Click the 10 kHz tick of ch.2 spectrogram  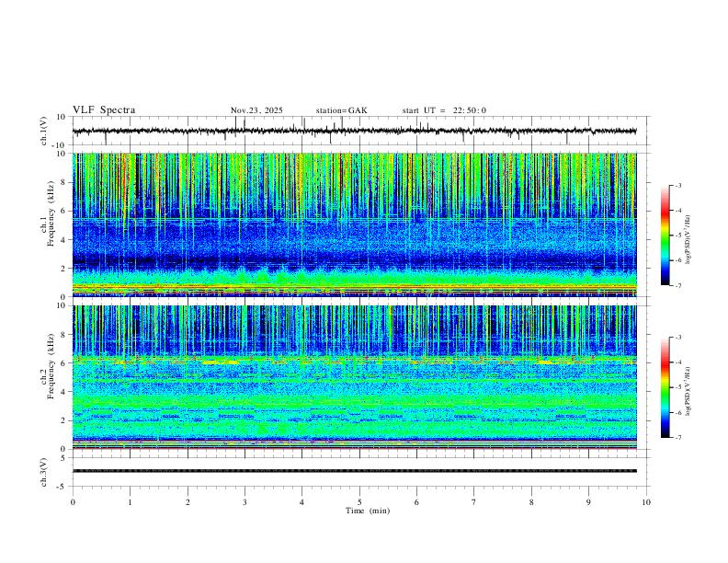[x=63, y=305]
